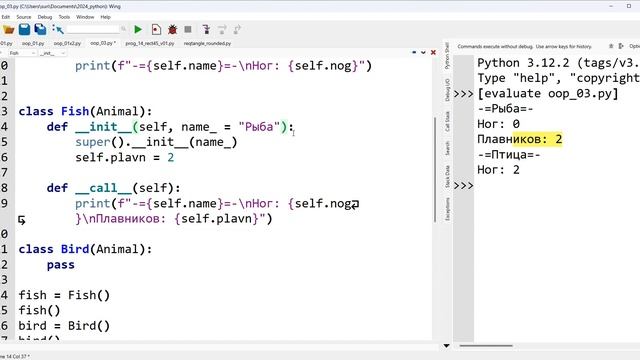640x360 pixels.
Task: Open the Debug menu
Action: pos(45,17)
